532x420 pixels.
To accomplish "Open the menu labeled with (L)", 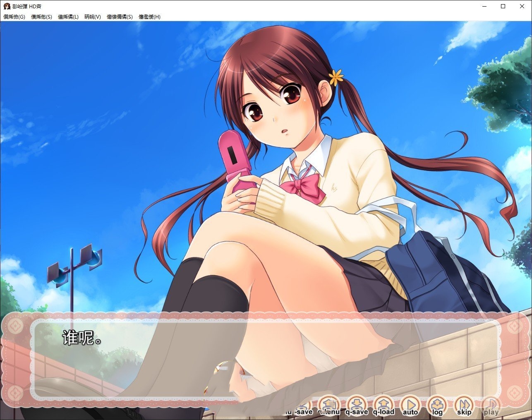I will pos(68,17).
